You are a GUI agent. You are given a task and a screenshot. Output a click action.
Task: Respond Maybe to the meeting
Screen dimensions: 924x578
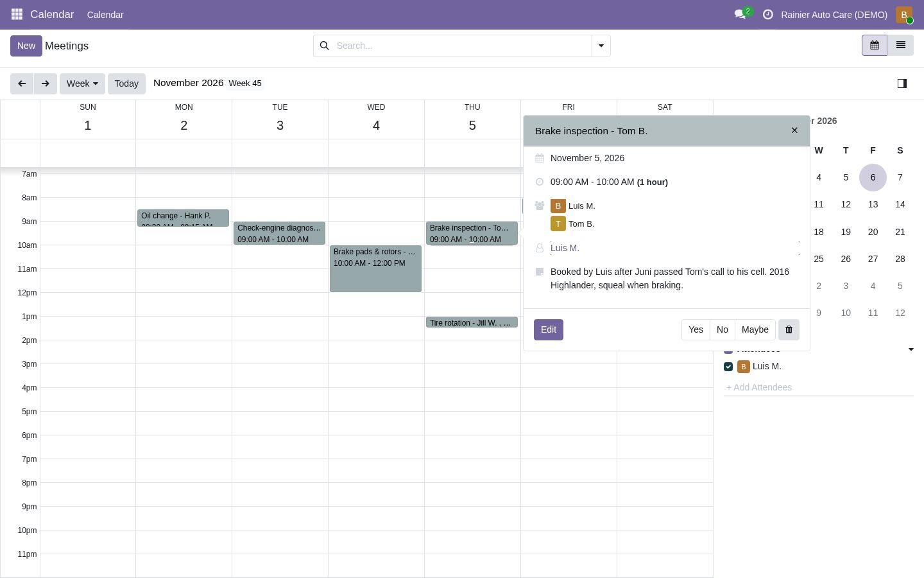tap(755, 329)
